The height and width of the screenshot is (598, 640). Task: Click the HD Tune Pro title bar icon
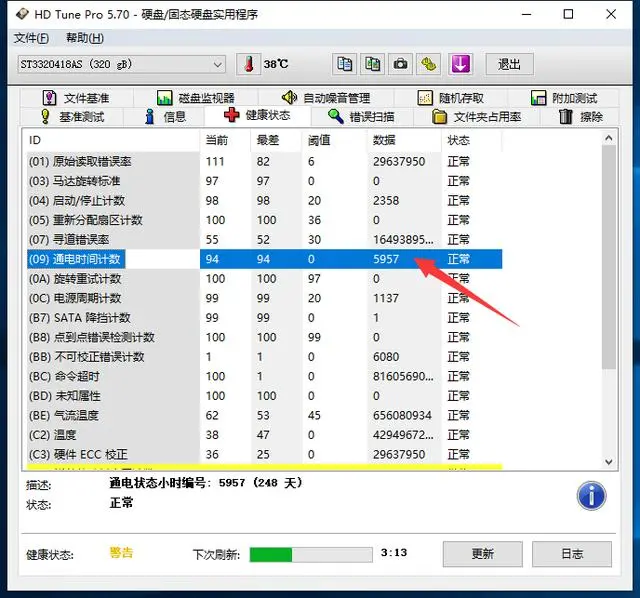pos(22,14)
